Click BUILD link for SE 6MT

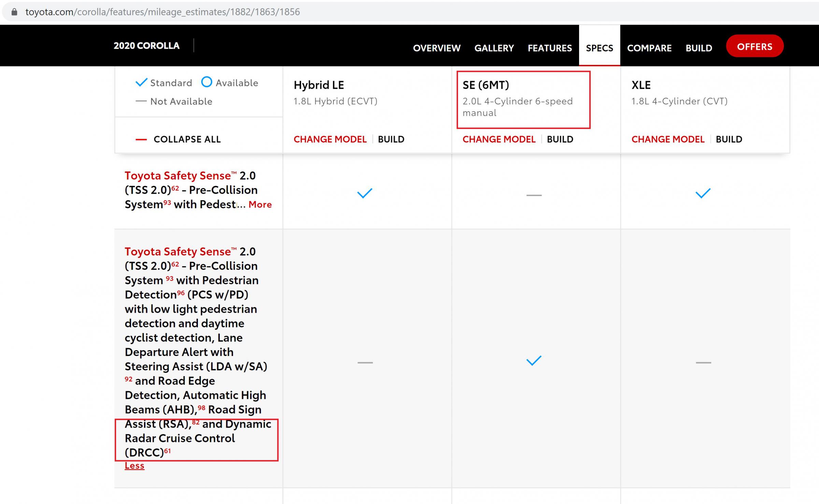click(x=560, y=138)
